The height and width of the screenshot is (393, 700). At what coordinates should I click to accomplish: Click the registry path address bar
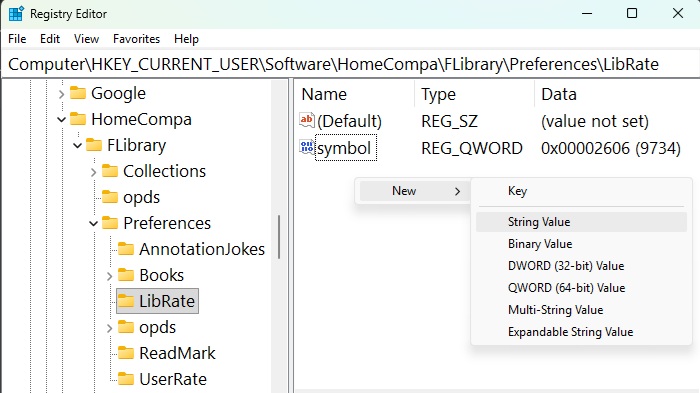(350, 64)
